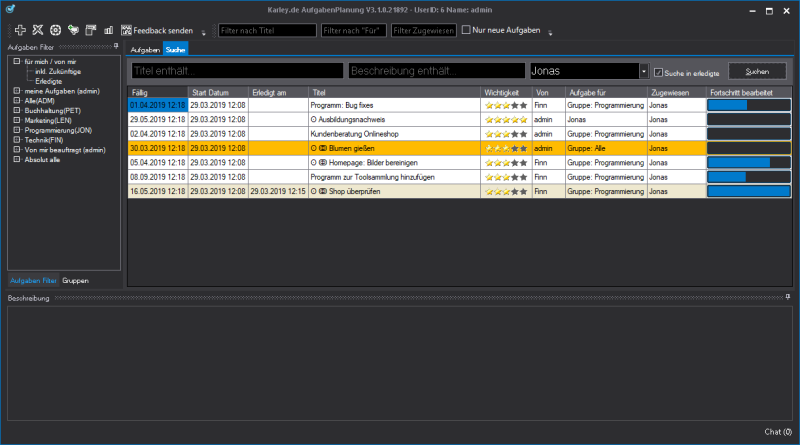Screen dimensions: 800x445
Task: Expand the Von mir beauftragt (admin) node
Action: coord(17,150)
